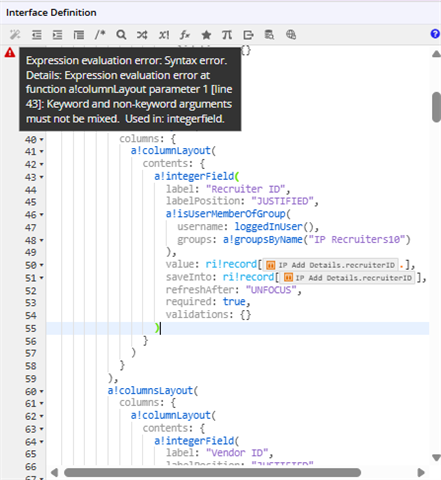441x480 pixels.
Task: Collapse code fold at line 50
Action: click(x=42, y=265)
